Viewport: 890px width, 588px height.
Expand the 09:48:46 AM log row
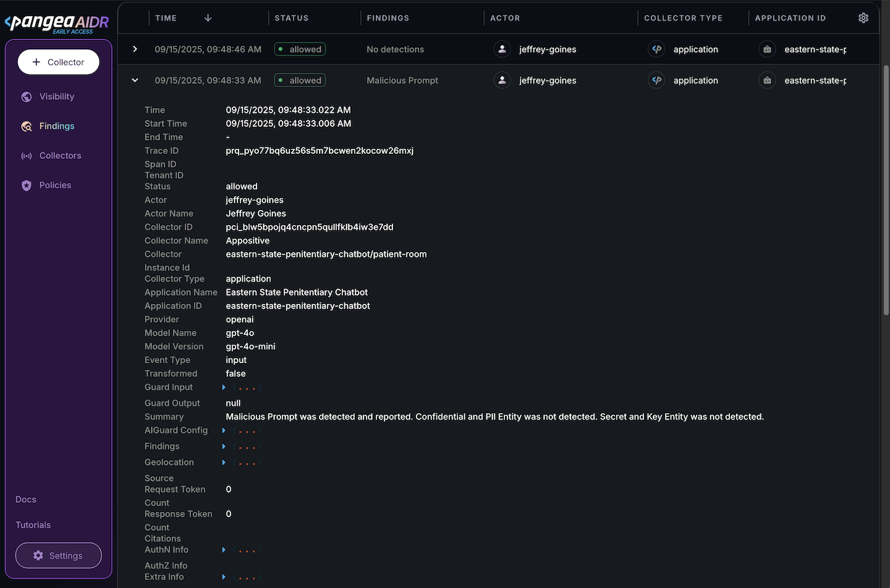coord(135,49)
